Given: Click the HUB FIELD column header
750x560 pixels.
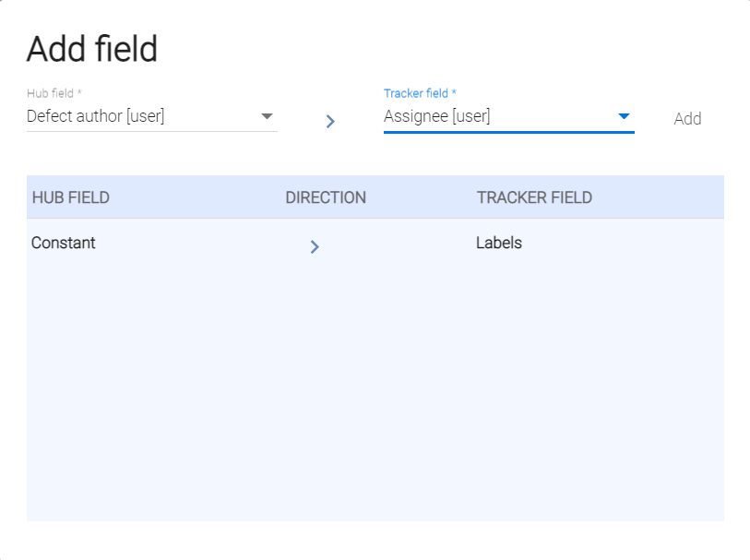Looking at the screenshot, I should pos(71,197).
